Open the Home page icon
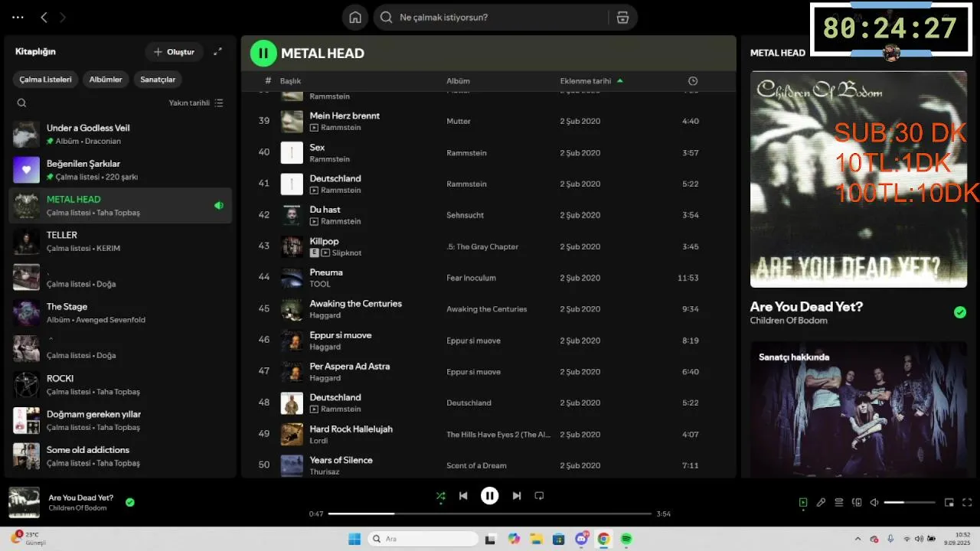Screen dimensions: 980x551 [x=355, y=17]
